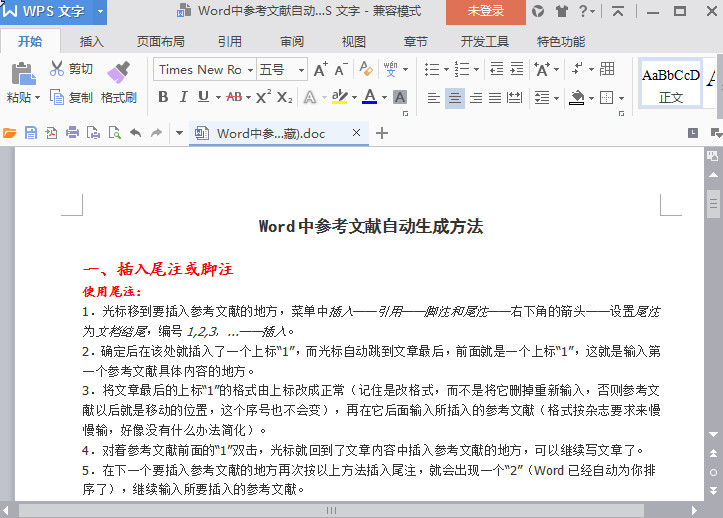This screenshot has height=518, width=723.
Task: Align text left
Action: pos(433,98)
